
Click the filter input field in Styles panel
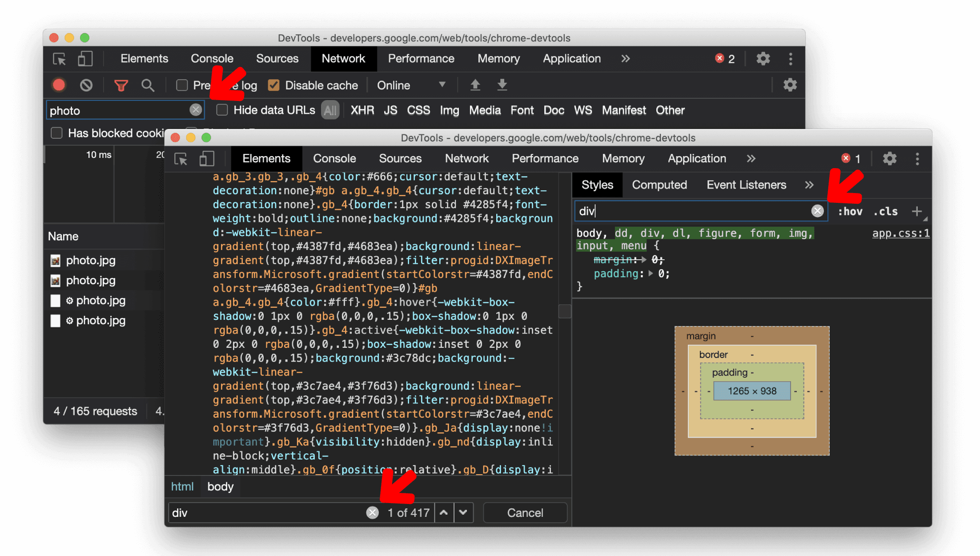tap(697, 211)
